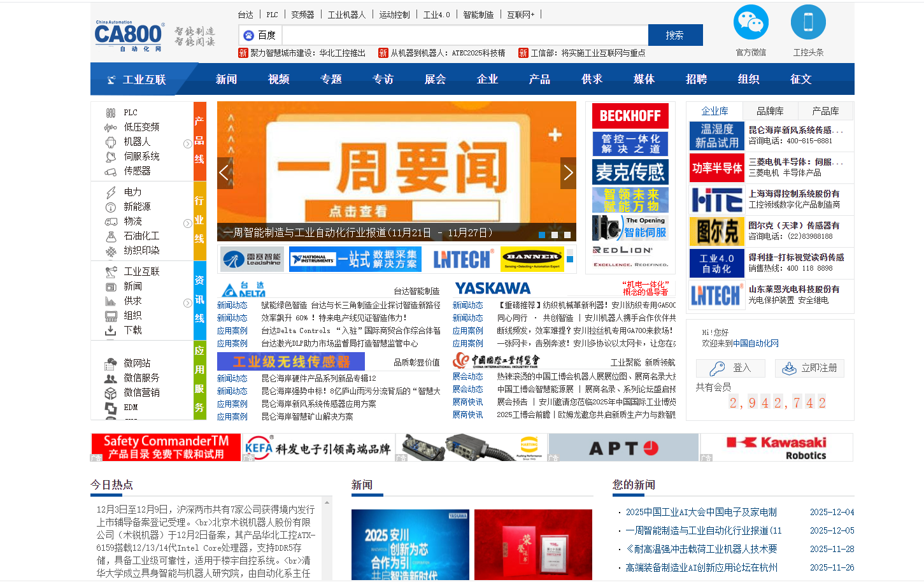The width and height of the screenshot is (924, 582).
Task: Click the search text input field
Action: (465, 35)
